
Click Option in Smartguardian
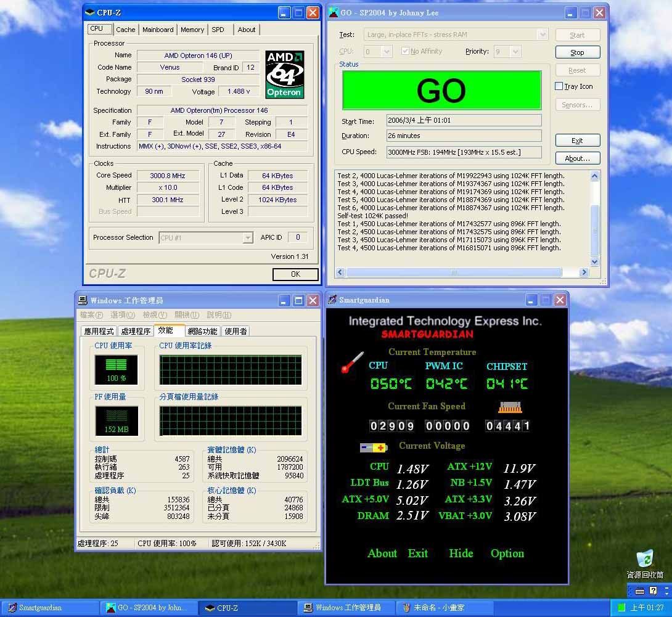coord(507,554)
